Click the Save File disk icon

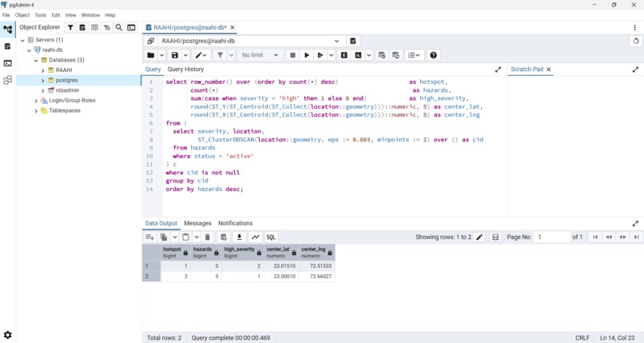[x=175, y=55]
